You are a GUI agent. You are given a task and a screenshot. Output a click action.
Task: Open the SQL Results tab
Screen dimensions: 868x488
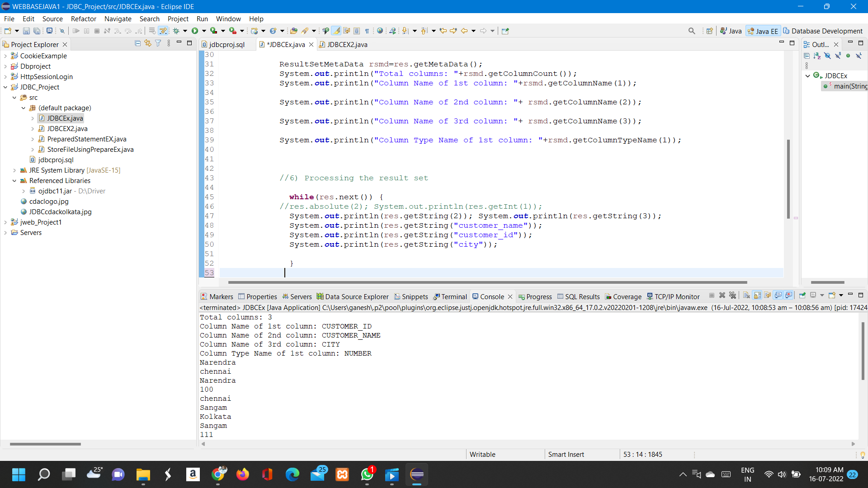point(578,296)
